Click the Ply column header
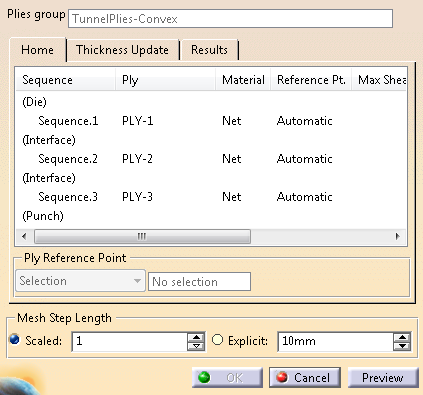Screen dimensions: 423x395 pyautogui.click(x=165, y=80)
